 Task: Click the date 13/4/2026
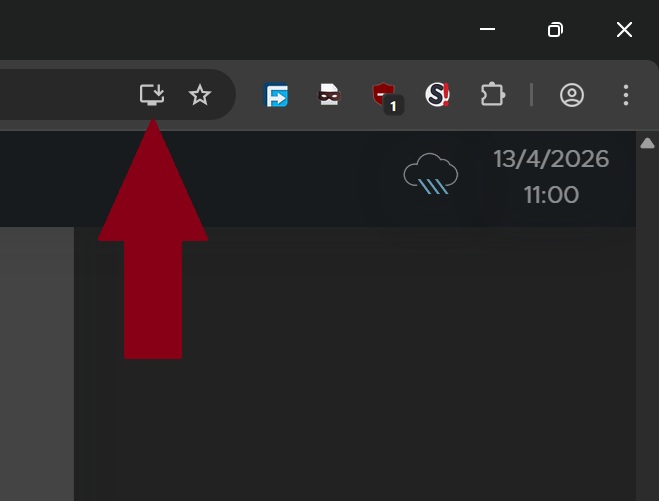pyautogui.click(x=551, y=159)
